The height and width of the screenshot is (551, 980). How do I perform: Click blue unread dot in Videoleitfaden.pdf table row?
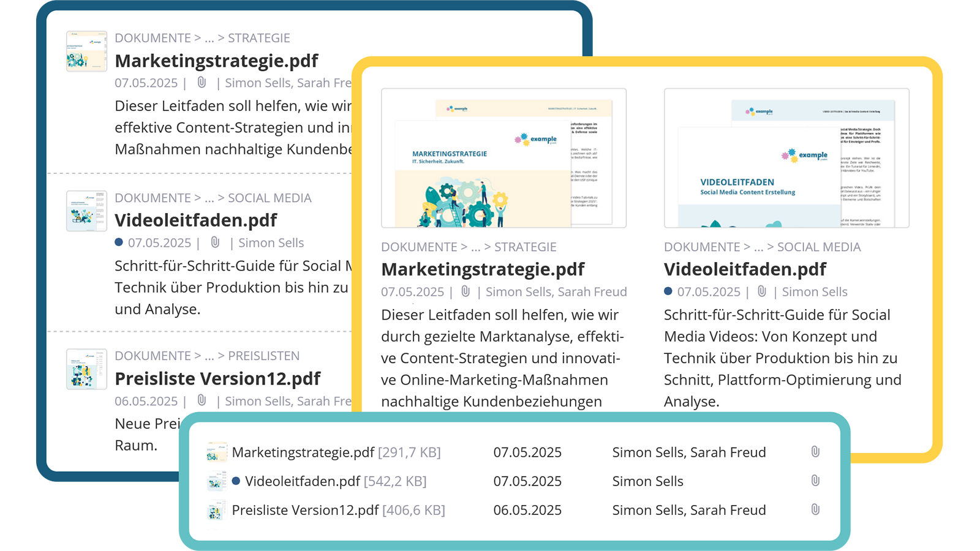click(236, 481)
